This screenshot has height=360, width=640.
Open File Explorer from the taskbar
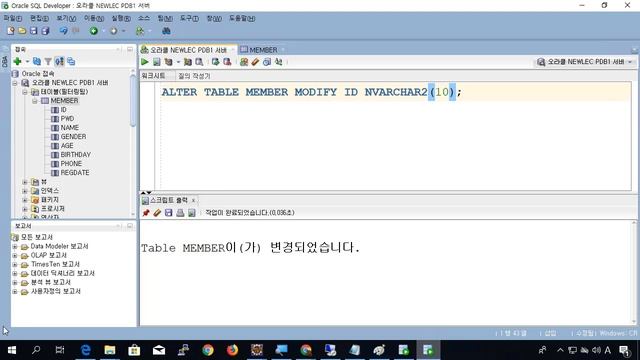[109, 350]
